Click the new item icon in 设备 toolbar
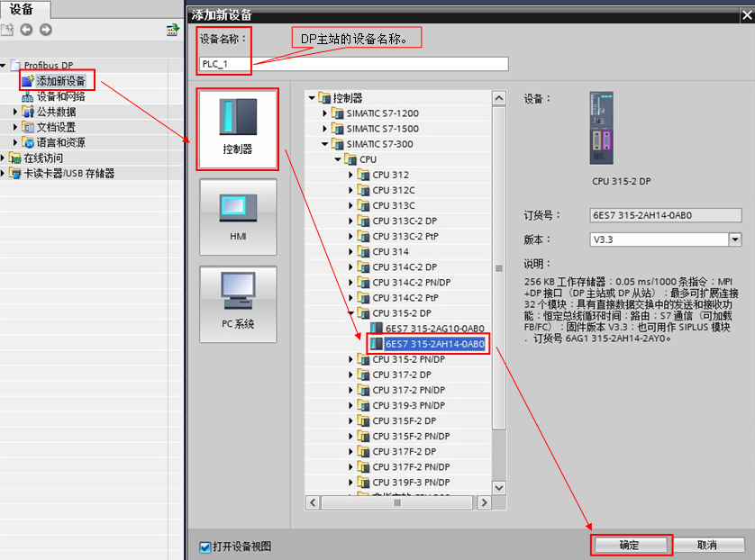This screenshot has width=755, height=560. click(7, 30)
